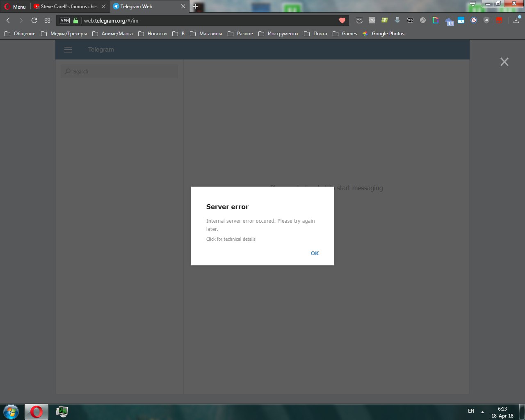Open Telegram hamburger menu

pyautogui.click(x=68, y=50)
